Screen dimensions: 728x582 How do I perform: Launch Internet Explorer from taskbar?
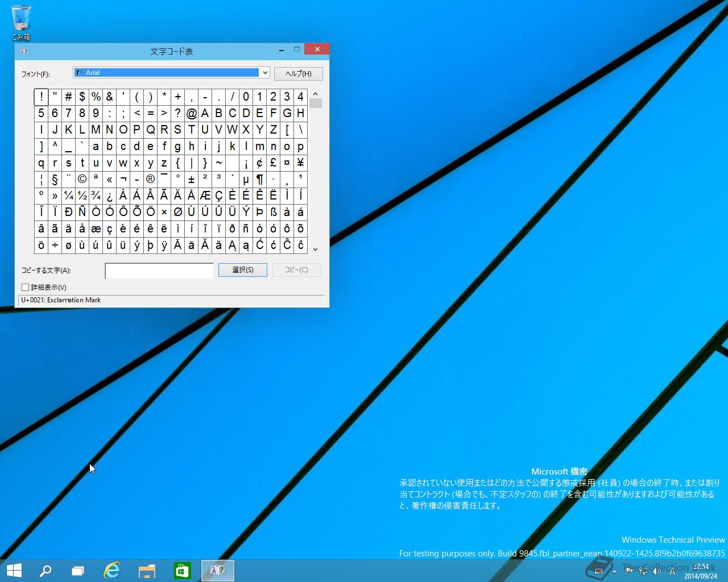112,571
